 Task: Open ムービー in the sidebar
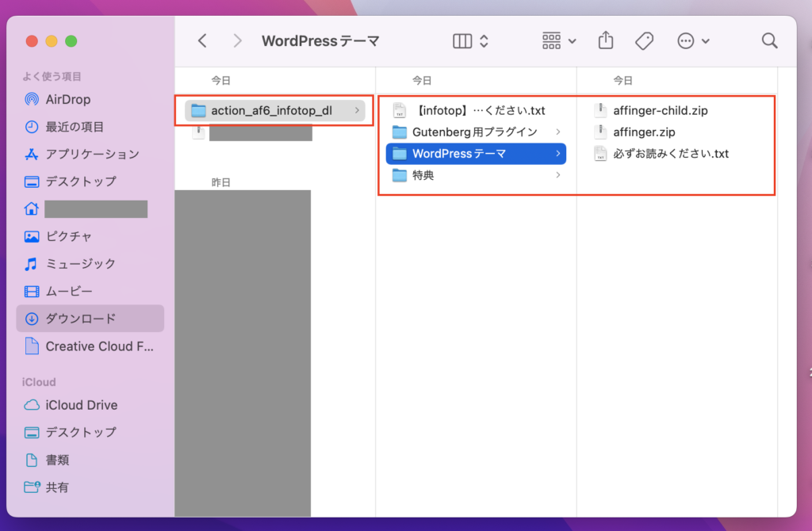(x=90, y=292)
